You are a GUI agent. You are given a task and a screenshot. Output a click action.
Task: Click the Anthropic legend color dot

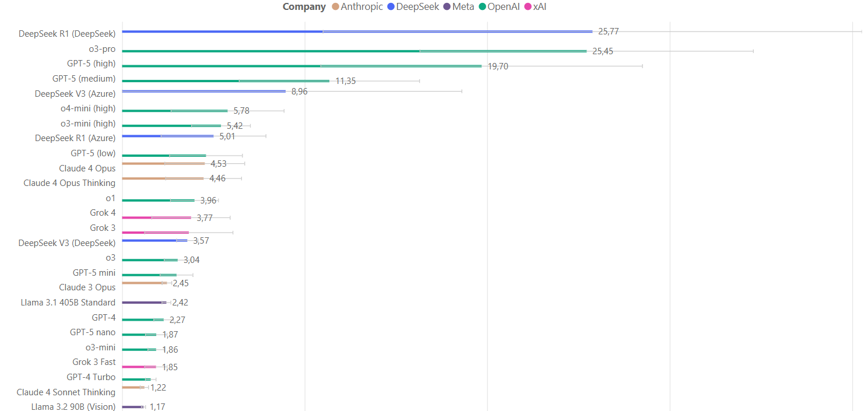335,7
